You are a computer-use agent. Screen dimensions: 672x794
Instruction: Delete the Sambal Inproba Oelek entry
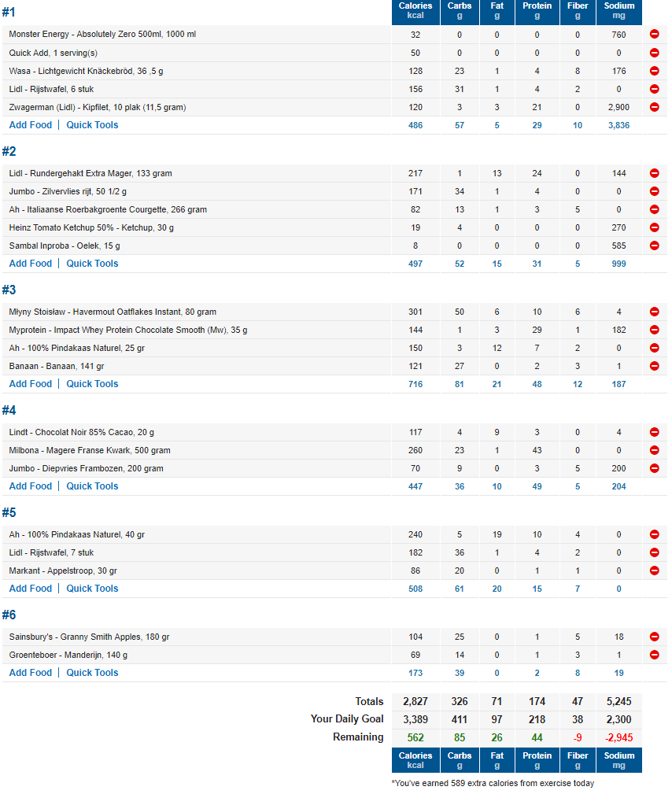pos(654,246)
